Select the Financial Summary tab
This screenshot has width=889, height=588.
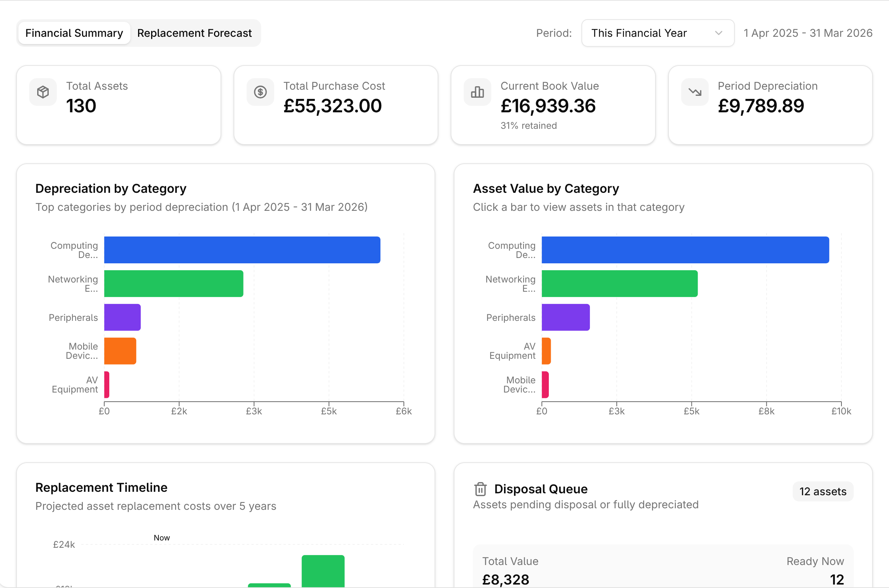[x=74, y=33]
